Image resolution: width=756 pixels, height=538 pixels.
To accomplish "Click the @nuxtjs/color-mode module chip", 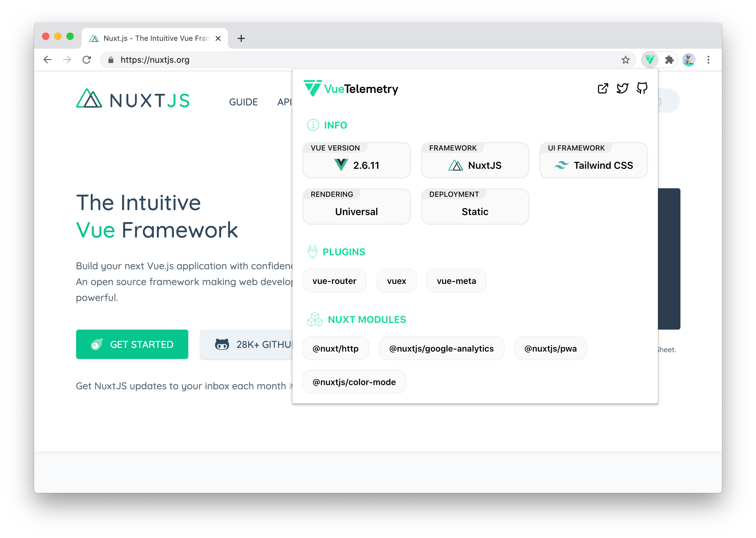I will 354,382.
